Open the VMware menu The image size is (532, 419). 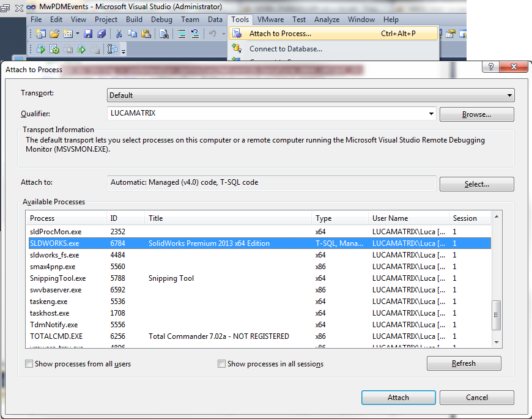[x=270, y=20]
